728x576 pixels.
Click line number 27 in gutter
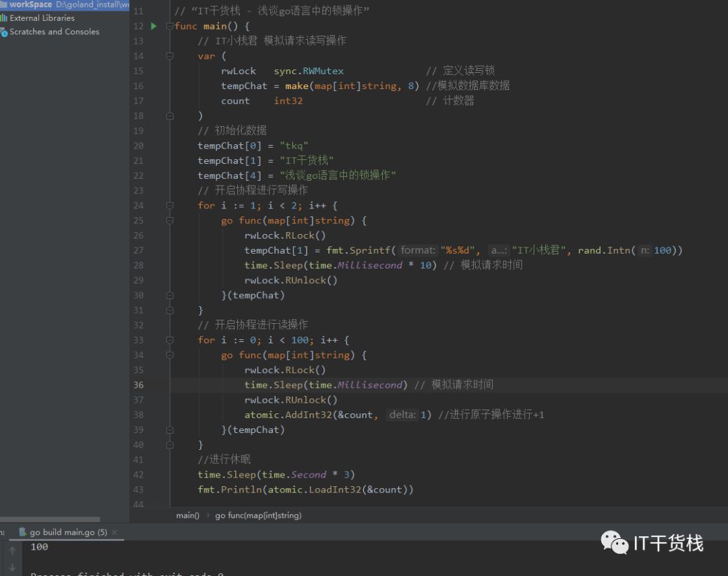click(x=138, y=250)
